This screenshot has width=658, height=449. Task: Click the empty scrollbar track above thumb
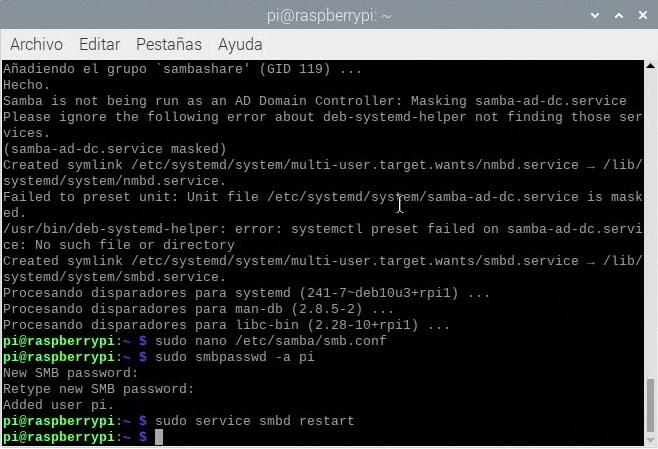pyautogui.click(x=650, y=224)
